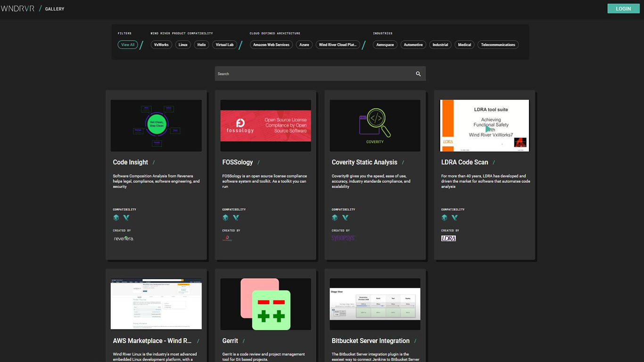Click Coverity's cube compatibility icon
This screenshot has height=362, width=644.
click(335, 218)
